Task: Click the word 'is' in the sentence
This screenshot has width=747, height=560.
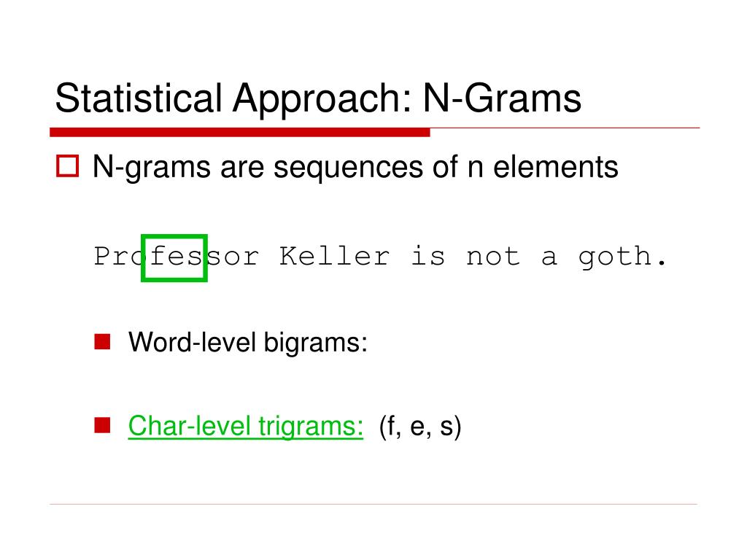Action: [x=427, y=257]
